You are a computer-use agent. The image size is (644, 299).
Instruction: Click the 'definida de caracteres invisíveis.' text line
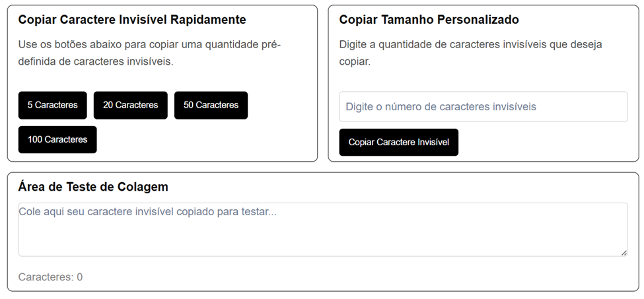click(95, 61)
